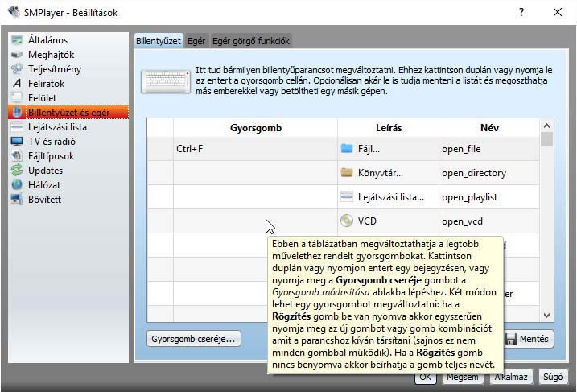Viewport: 577px width, 392px height.
Task: Open help with Súgó button
Action: 553,377
